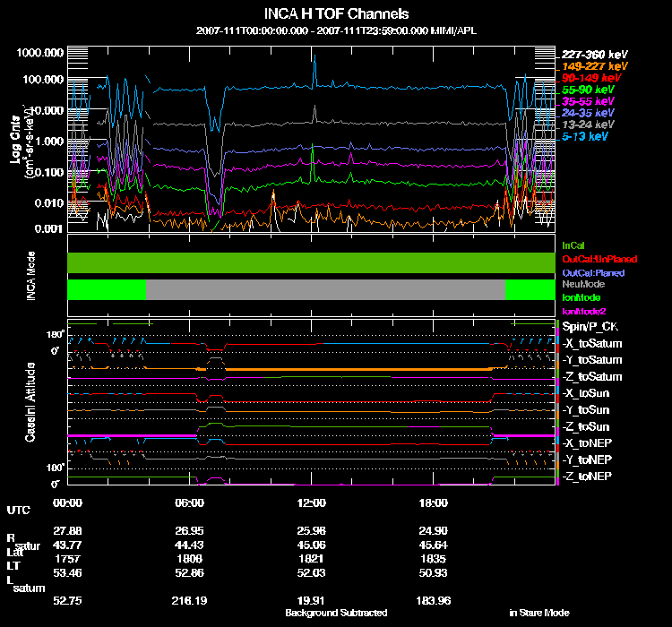Click the -X_toSaturn attitude label
The height and width of the screenshot is (627, 672).
[591, 344]
